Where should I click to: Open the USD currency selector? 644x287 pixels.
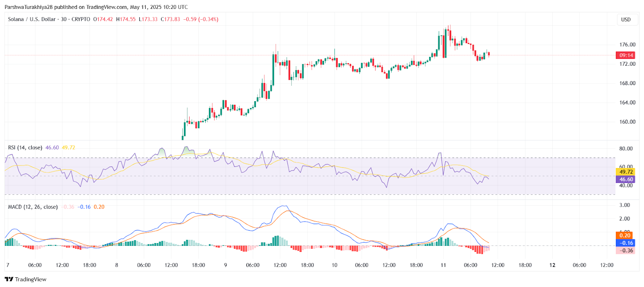coord(626,19)
